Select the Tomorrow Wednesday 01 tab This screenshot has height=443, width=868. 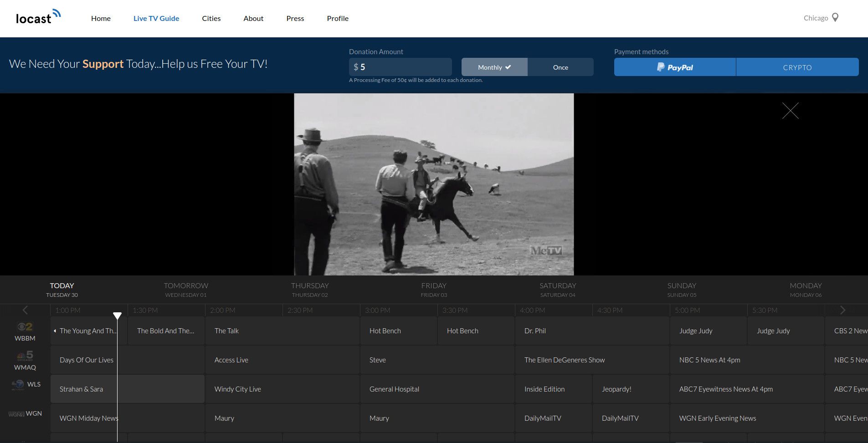(186, 290)
